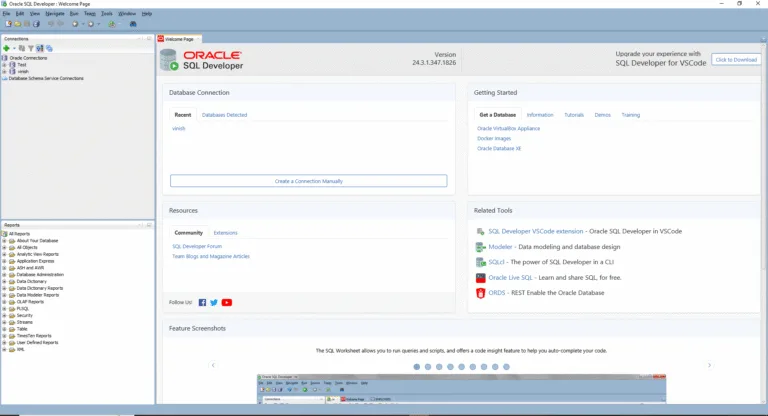Image resolution: width=768 pixels, height=416 pixels.
Task: Select the ASH and AWR tree item
Action: [x=30, y=268]
